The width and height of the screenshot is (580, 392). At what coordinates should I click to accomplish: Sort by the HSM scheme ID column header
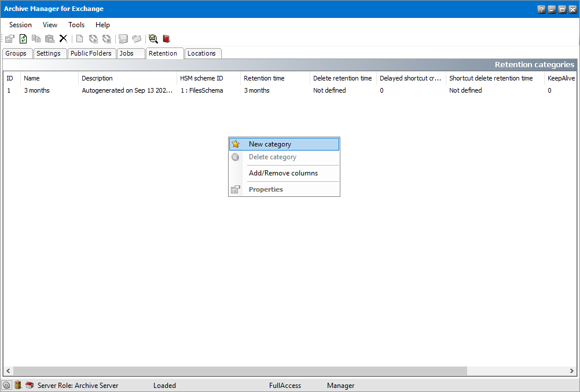tap(208, 78)
